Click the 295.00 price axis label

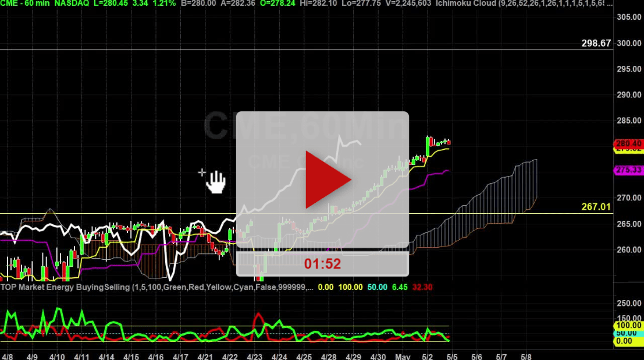click(x=629, y=69)
